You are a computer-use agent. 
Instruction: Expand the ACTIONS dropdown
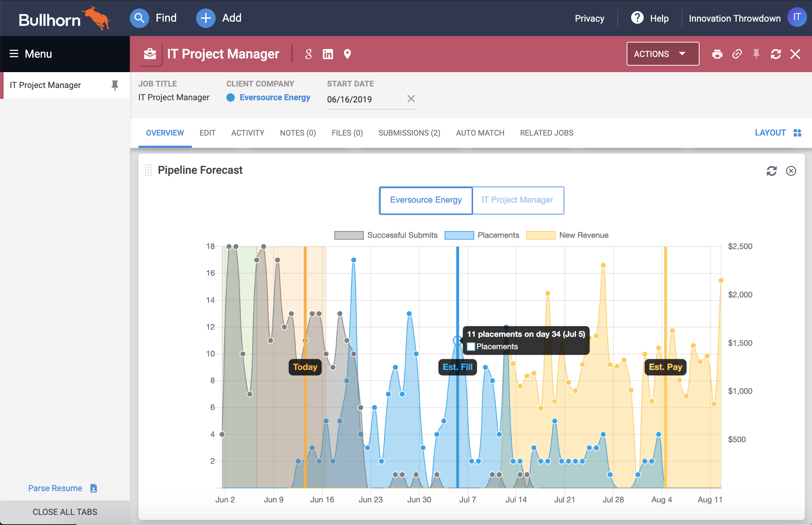coord(663,54)
